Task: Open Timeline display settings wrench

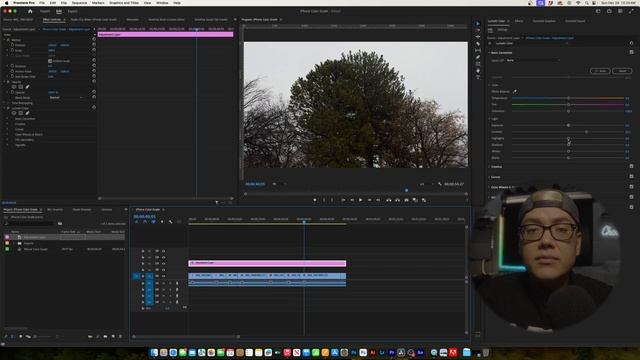Action: pos(171,222)
